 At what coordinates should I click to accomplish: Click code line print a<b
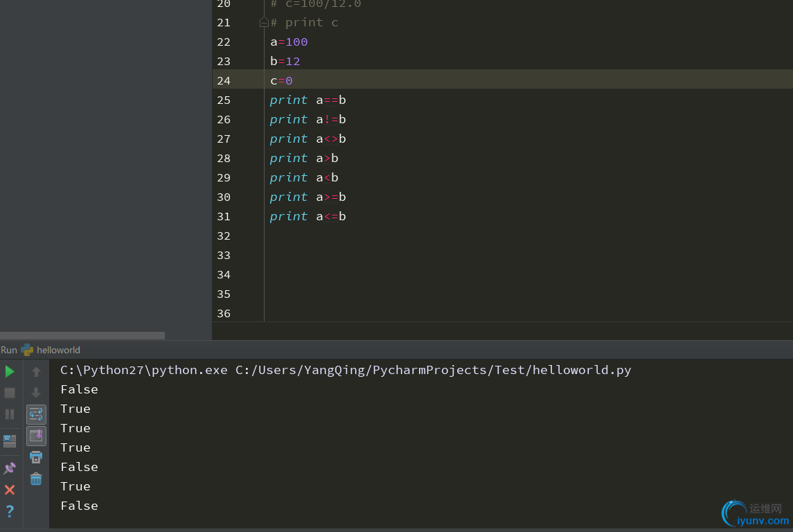point(304,177)
